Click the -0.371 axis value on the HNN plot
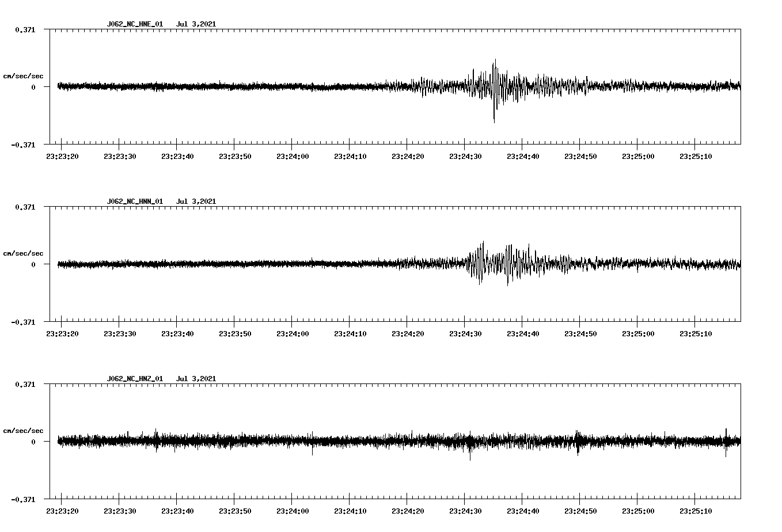The height and width of the screenshot is (532, 782). click(24, 322)
